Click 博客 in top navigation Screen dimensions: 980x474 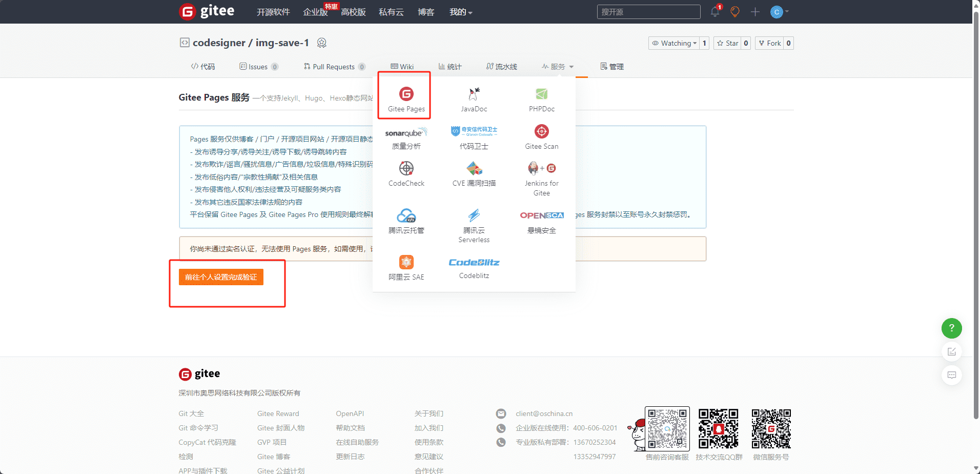426,12
